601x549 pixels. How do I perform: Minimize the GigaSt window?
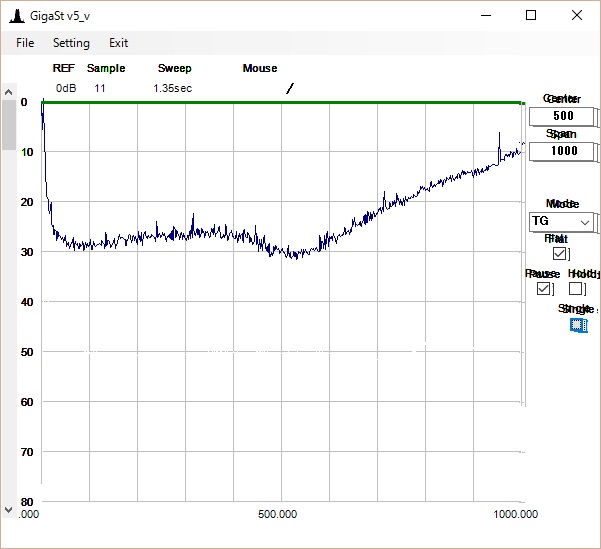point(486,16)
